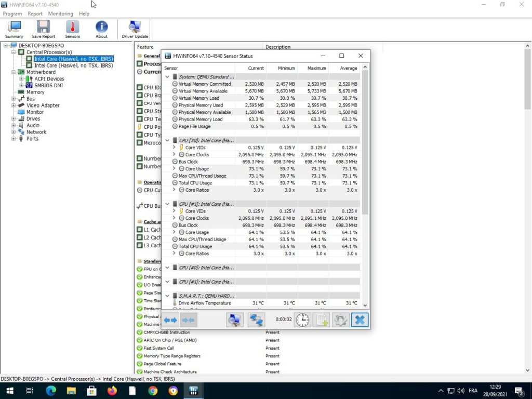Open File Explorer from the taskbar
This screenshot has width=532, height=399.
pos(71,391)
